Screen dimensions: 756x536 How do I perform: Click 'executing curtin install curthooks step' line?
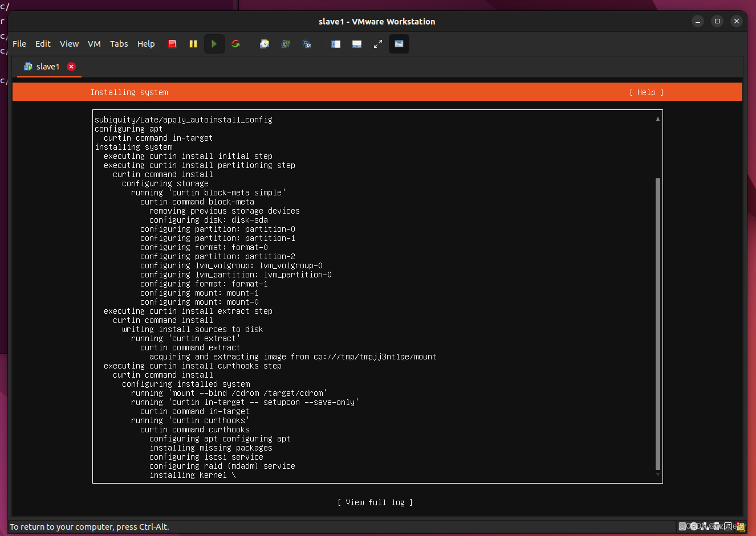pyautogui.click(x=193, y=366)
